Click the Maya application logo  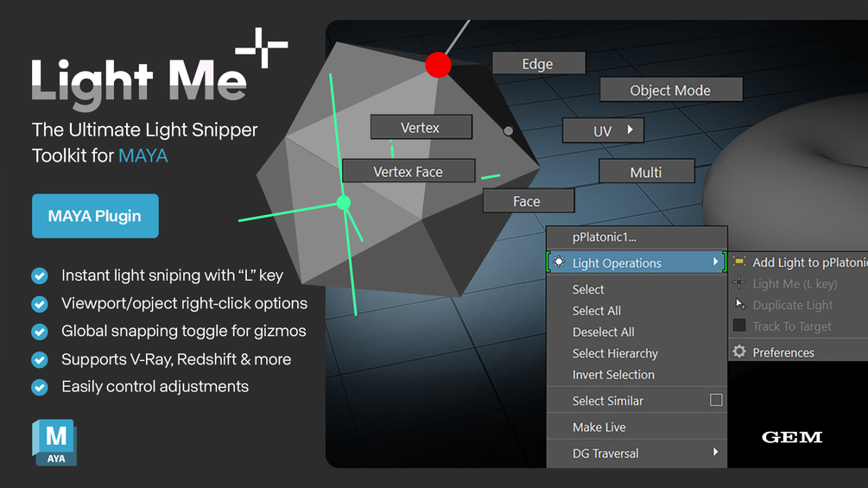click(54, 442)
